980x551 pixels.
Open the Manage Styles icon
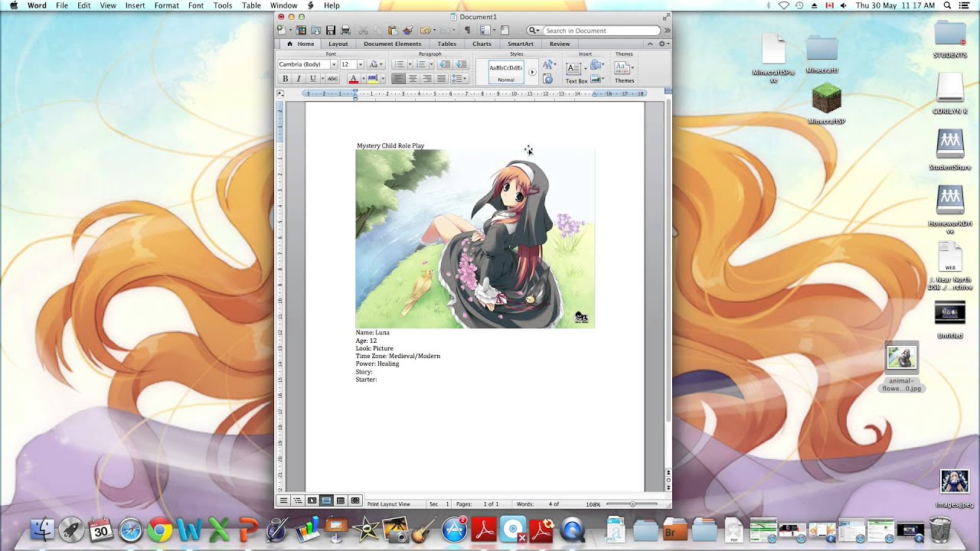[x=547, y=80]
